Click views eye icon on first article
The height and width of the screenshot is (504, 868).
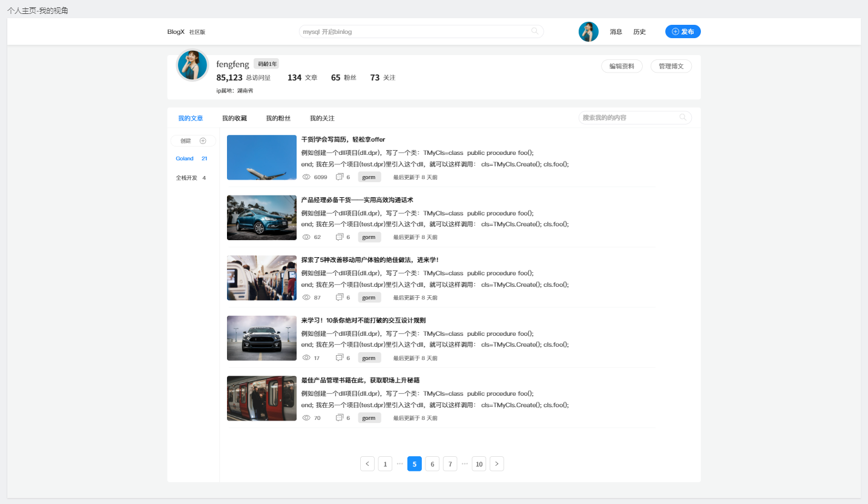tap(306, 177)
